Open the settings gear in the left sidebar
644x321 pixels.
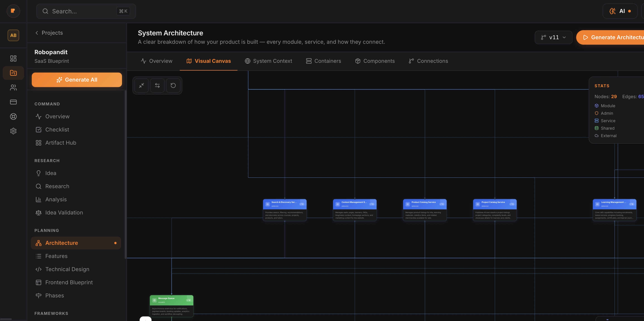point(13,131)
